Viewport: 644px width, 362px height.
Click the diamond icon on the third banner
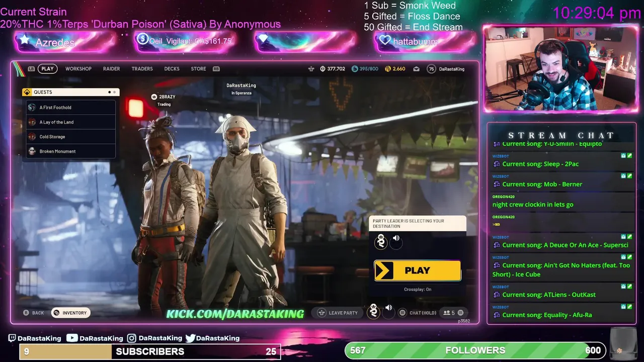coord(263,39)
